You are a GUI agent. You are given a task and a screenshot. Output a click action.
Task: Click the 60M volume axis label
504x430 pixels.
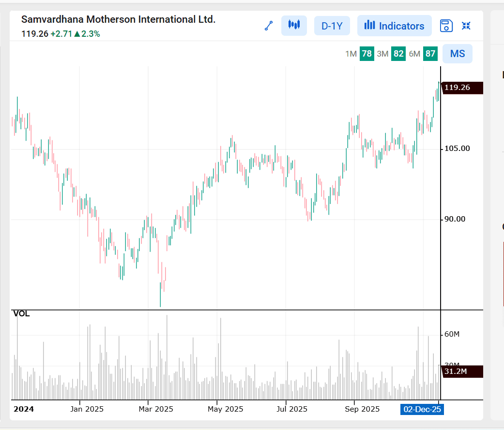pos(452,334)
